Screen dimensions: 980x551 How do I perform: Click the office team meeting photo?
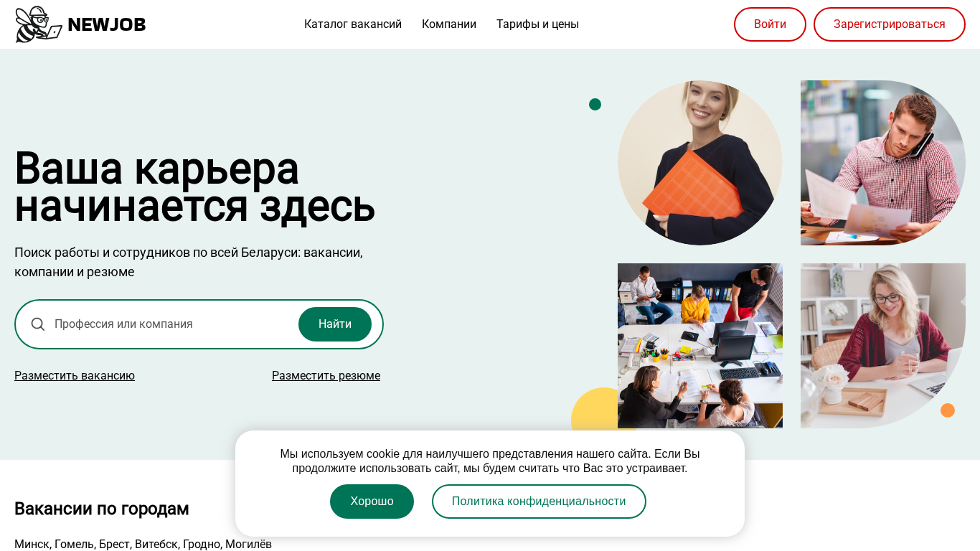click(x=700, y=346)
